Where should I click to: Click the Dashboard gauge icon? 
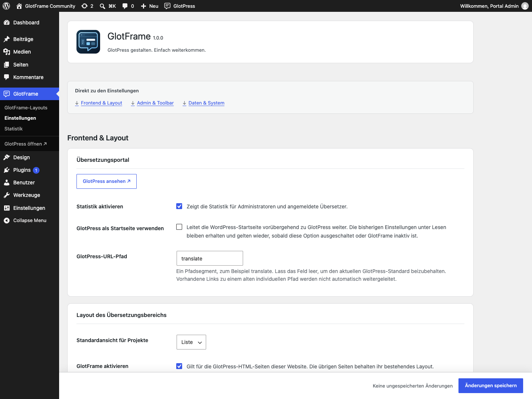pyautogui.click(x=7, y=23)
